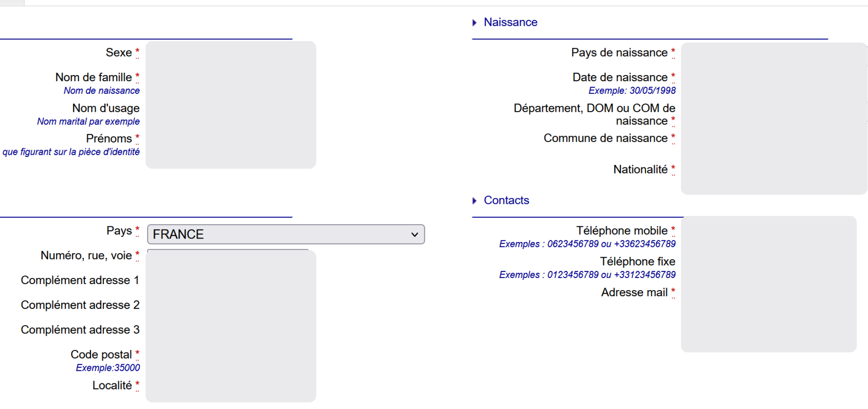This screenshot has width=868, height=409.
Task: Open the Pays dropdown showing FRANCE
Action: point(286,234)
